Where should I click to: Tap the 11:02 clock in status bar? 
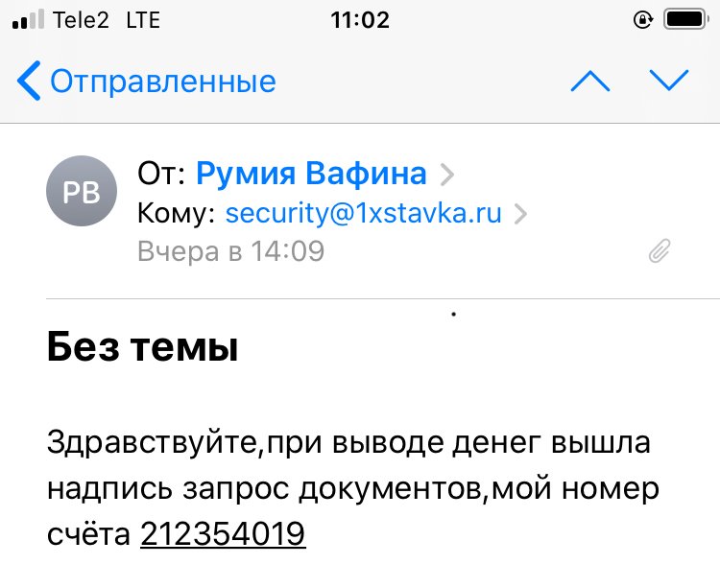359,19
